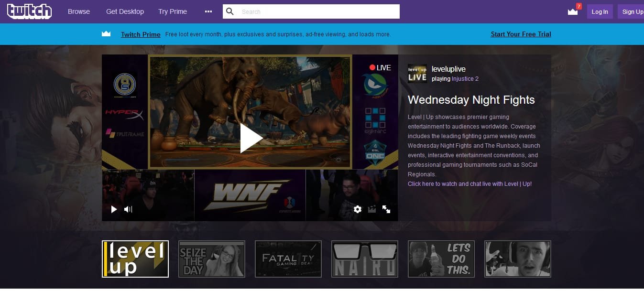Screen dimensions: 644x291
Task: Select the Seize The Day carousel thumbnail
Action: 212,259
